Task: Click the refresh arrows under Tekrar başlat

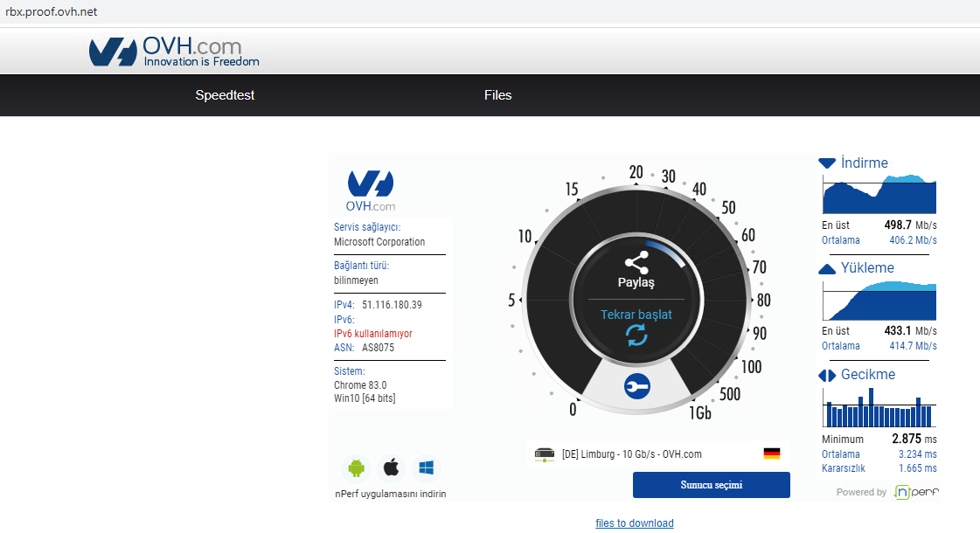Action: [636, 336]
